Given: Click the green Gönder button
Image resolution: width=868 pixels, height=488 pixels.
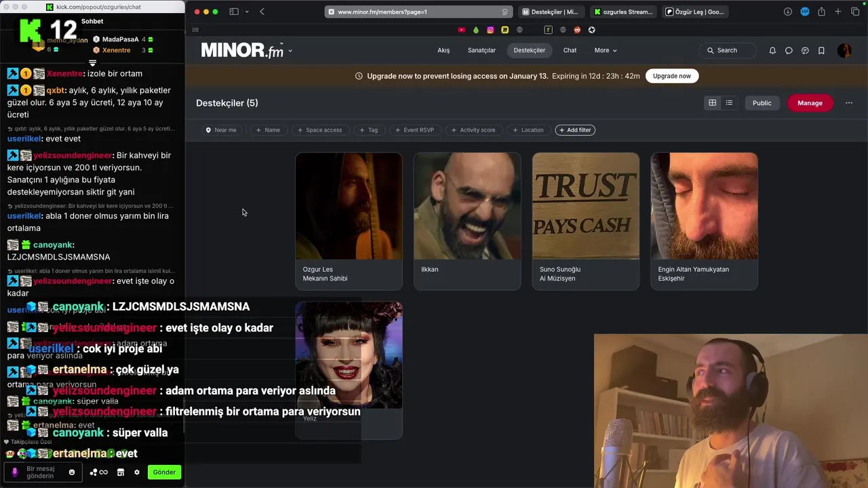Looking at the screenshot, I should point(164,472).
